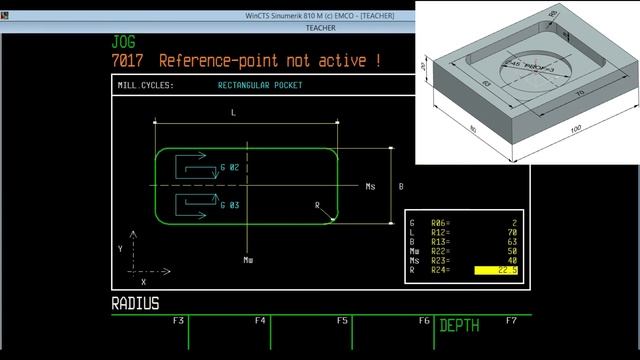Click the R13= parameter label

tap(440, 242)
